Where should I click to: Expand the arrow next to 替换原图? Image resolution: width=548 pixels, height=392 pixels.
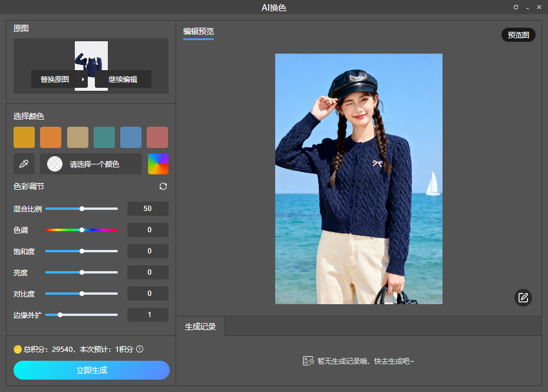tap(83, 79)
